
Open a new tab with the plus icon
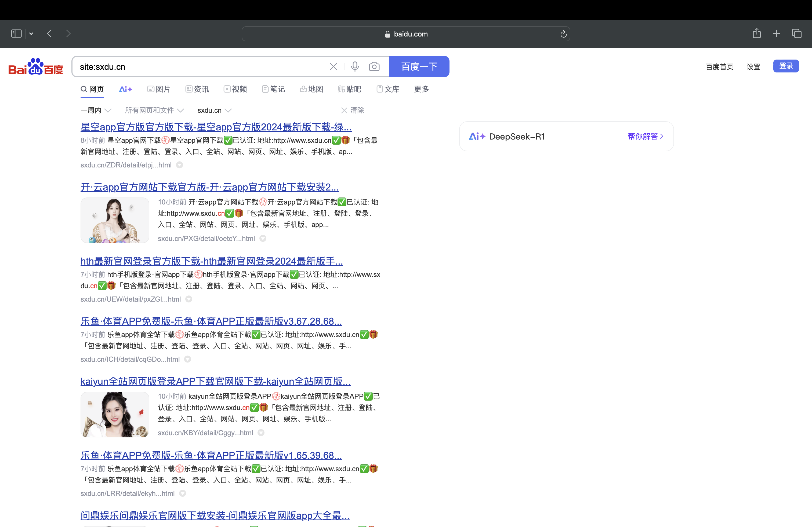[777, 33]
